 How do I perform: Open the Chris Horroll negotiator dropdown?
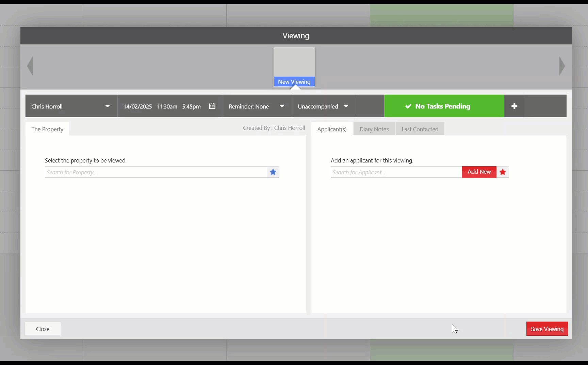[x=71, y=106]
